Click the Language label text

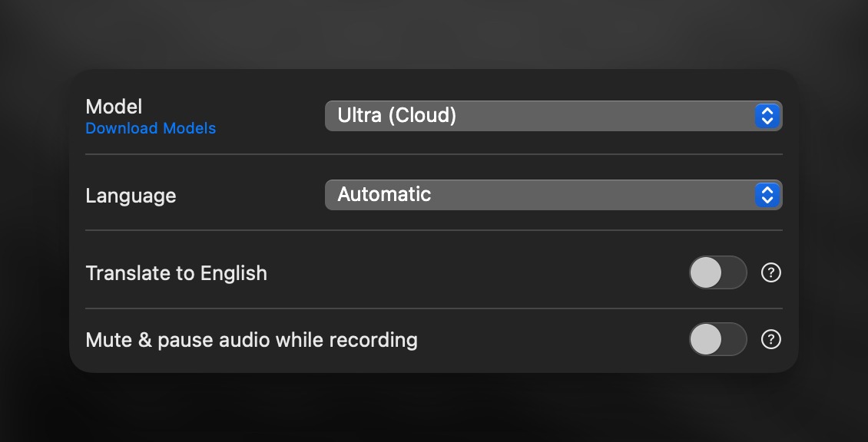[x=131, y=196]
